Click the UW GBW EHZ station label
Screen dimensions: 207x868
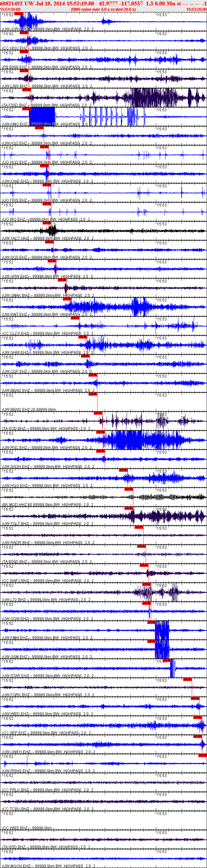click(x=47, y=277)
